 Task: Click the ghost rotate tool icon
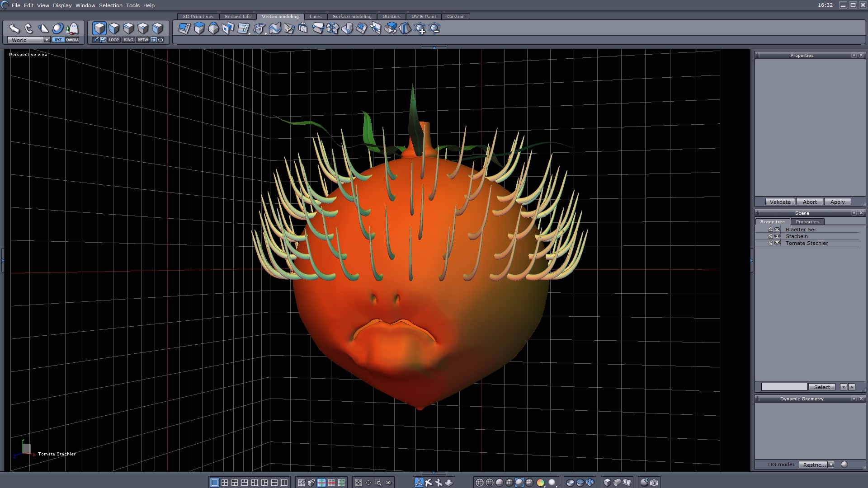(x=72, y=28)
